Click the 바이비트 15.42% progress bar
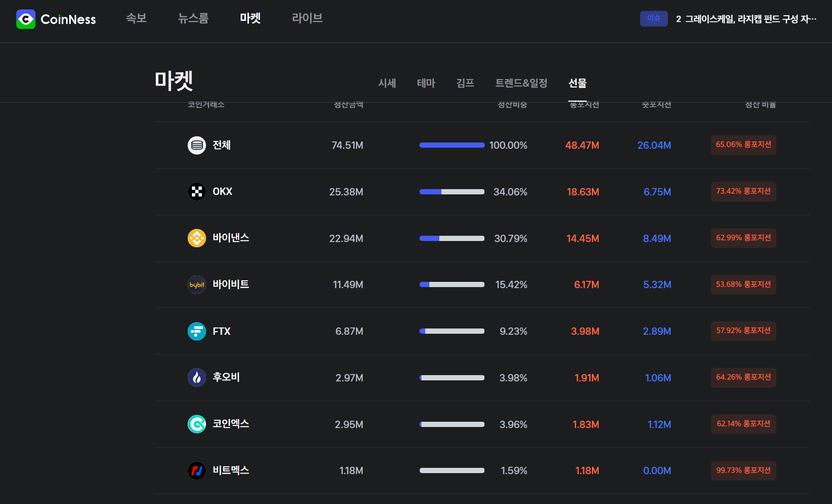 pyautogui.click(x=452, y=284)
